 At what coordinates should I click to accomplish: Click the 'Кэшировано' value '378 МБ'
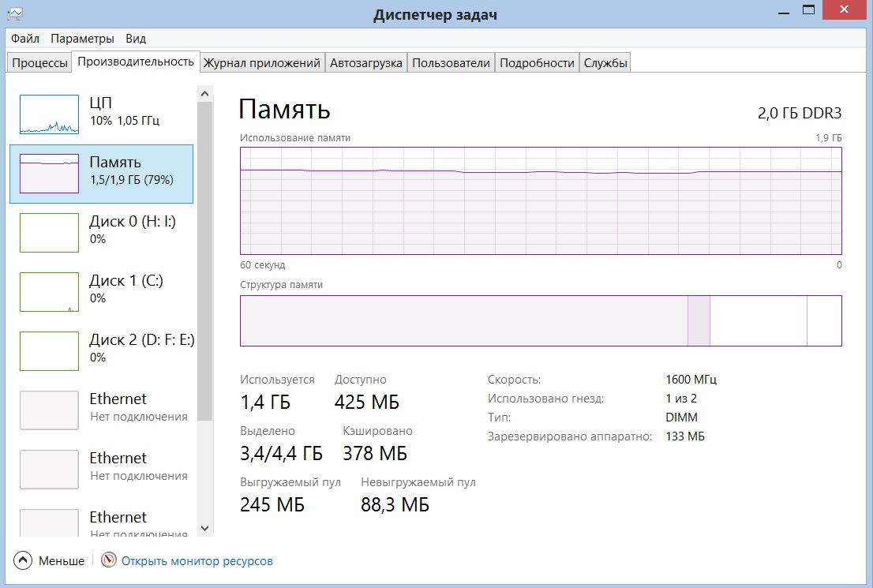point(375,453)
